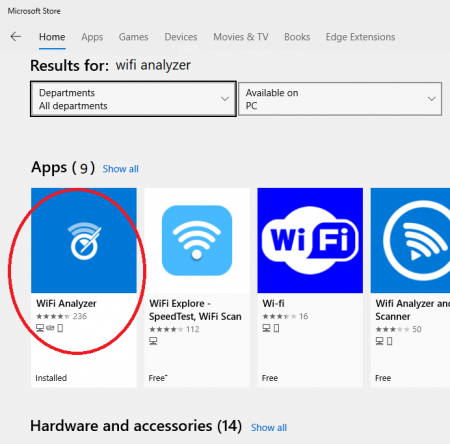Open the Wi-fi app logo tile
The image size is (450, 444).
(310, 240)
